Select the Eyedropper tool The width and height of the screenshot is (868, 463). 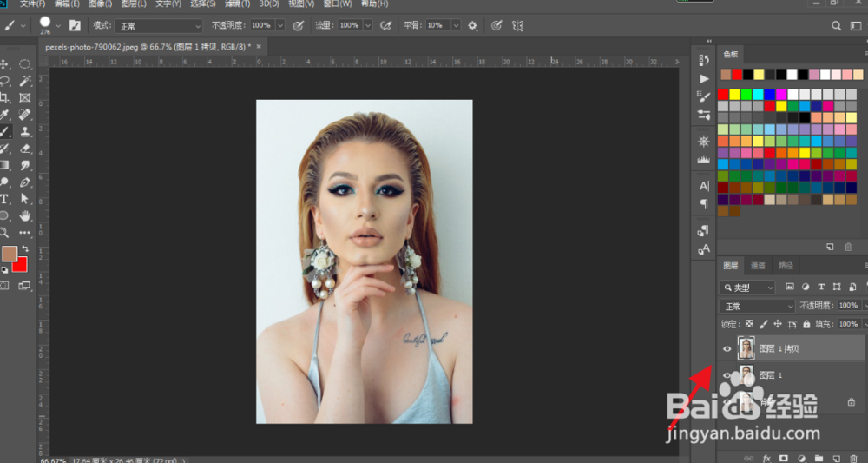(4, 115)
